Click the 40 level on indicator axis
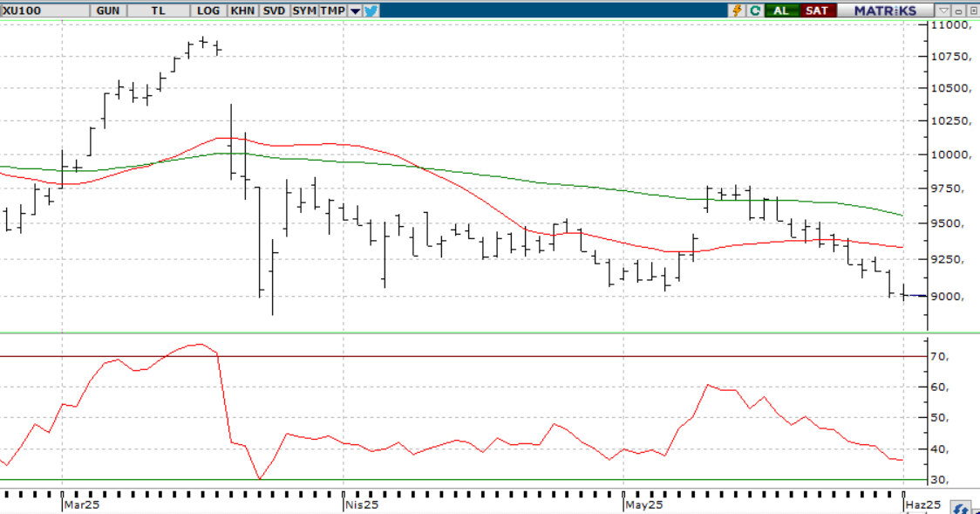980x514 pixels. coord(940,449)
